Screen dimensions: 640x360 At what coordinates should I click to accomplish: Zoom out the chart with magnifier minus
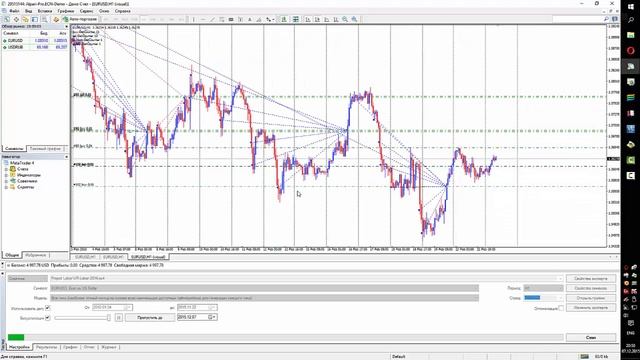click(355, 19)
